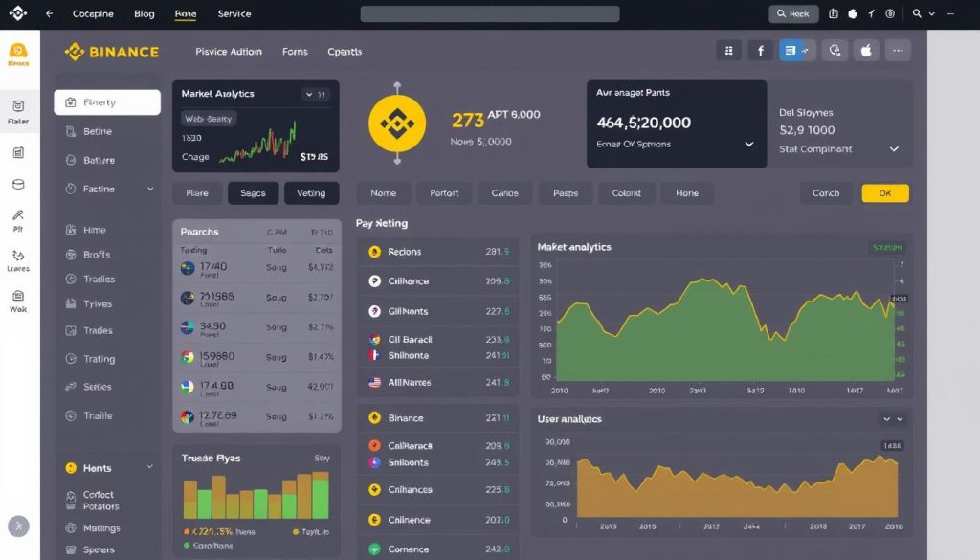Switch to the Plare tab
The height and width of the screenshot is (560, 980).
click(197, 193)
